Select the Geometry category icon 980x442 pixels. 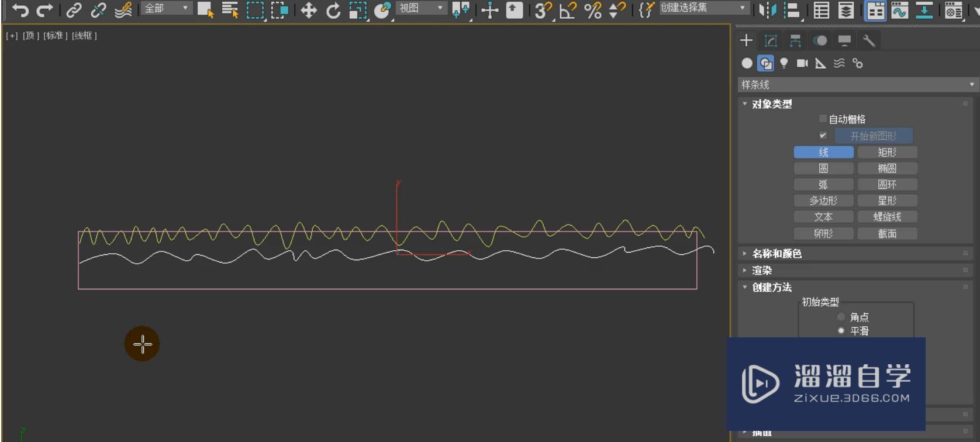pos(747,63)
